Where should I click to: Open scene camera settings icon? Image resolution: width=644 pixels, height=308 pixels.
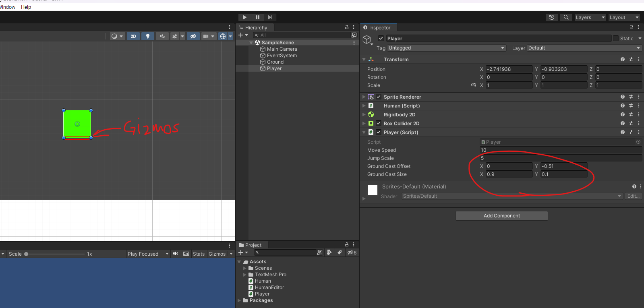[x=206, y=36]
